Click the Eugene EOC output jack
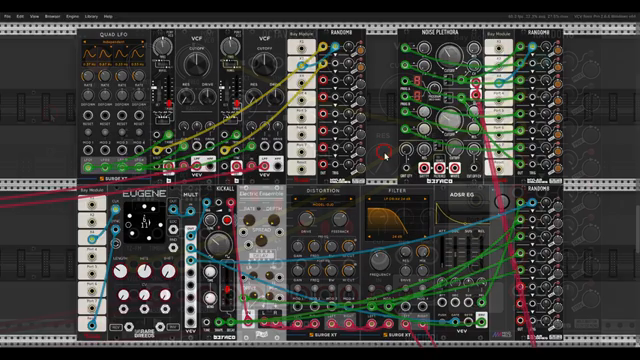 (x=173, y=229)
